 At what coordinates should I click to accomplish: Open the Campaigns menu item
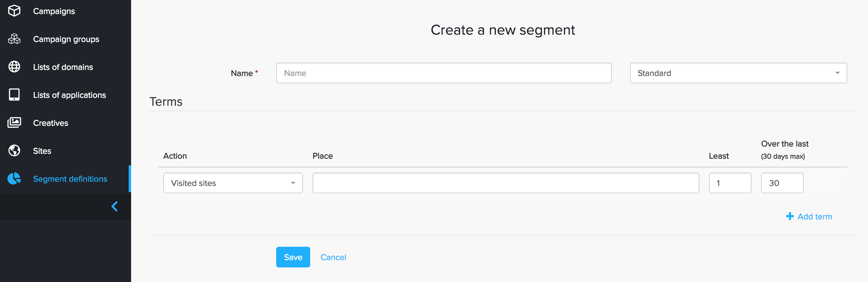click(54, 11)
